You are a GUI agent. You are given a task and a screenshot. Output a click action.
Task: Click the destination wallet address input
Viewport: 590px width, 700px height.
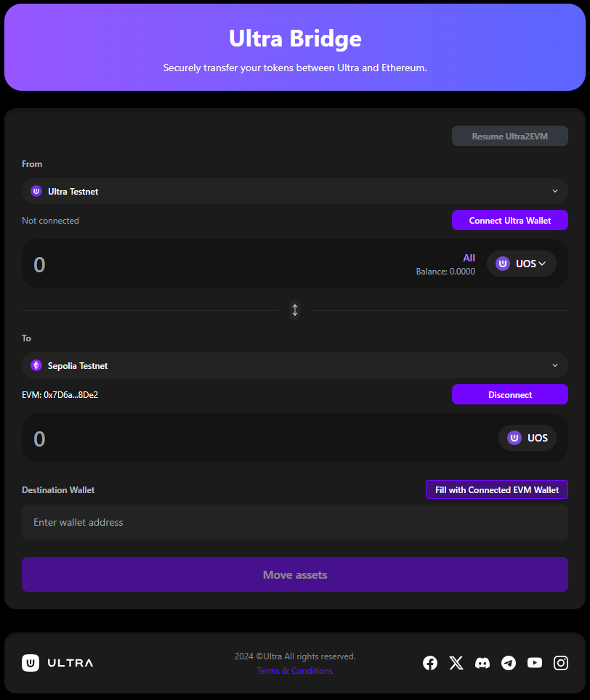tap(295, 522)
